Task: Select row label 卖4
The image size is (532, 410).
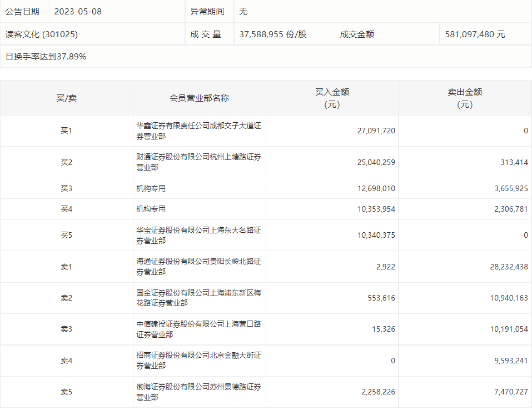Action: point(67,361)
